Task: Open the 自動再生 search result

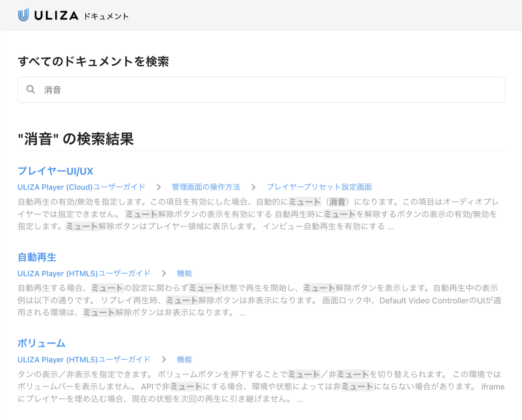Action: coord(37,257)
